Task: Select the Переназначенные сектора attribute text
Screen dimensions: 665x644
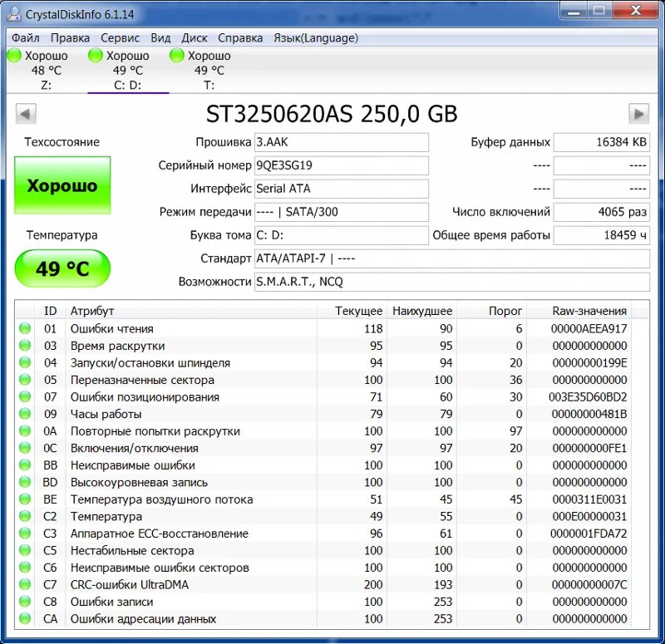Action: [x=142, y=380]
